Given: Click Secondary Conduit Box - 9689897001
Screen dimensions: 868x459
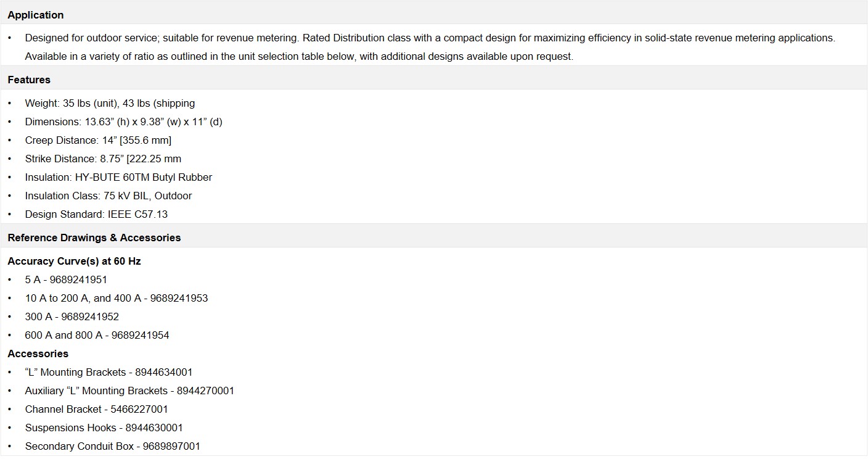Looking at the screenshot, I should [x=112, y=446].
